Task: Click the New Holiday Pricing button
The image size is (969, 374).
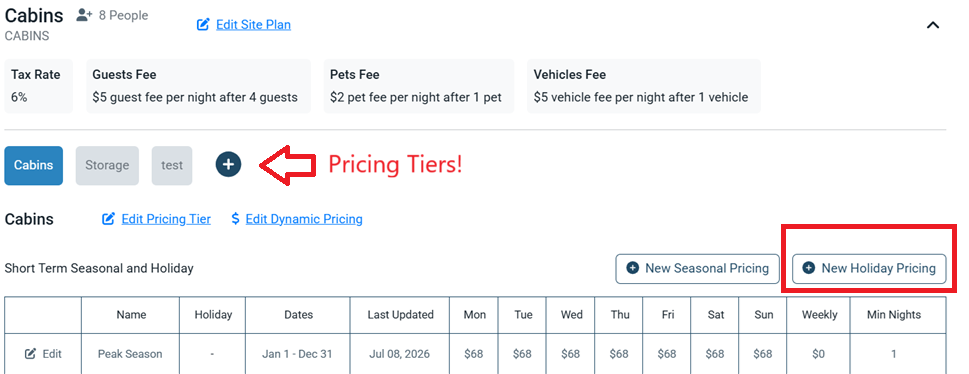Action: [869, 268]
